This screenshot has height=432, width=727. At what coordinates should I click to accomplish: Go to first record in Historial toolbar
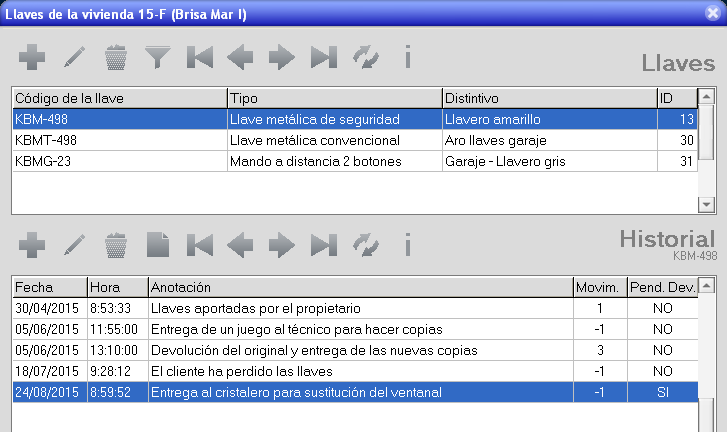click(x=200, y=245)
